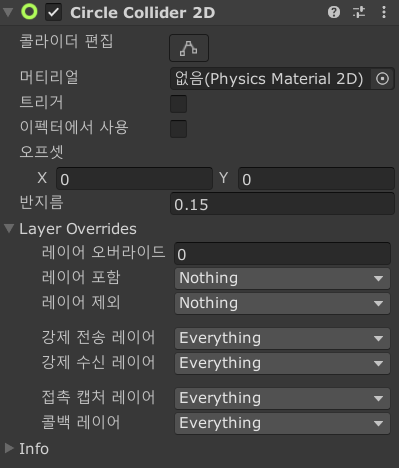Open the 레이어 제외 dropdown
The width and height of the screenshot is (399, 468).
282,303
